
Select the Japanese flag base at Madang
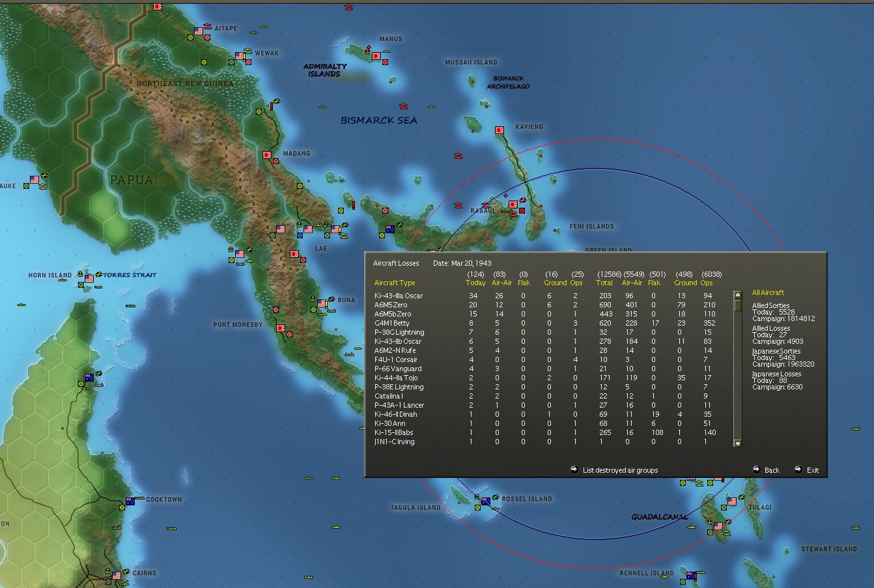(x=267, y=156)
